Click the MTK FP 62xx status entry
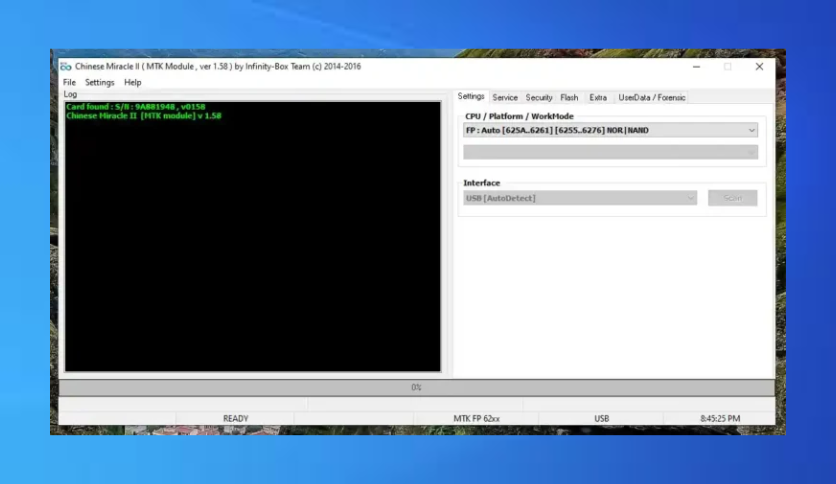This screenshot has width=836, height=484. (x=476, y=418)
